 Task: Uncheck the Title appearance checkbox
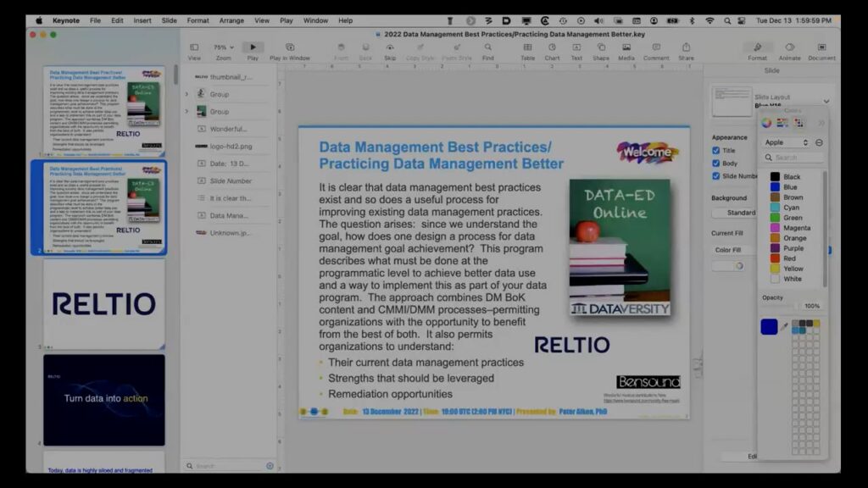click(716, 151)
